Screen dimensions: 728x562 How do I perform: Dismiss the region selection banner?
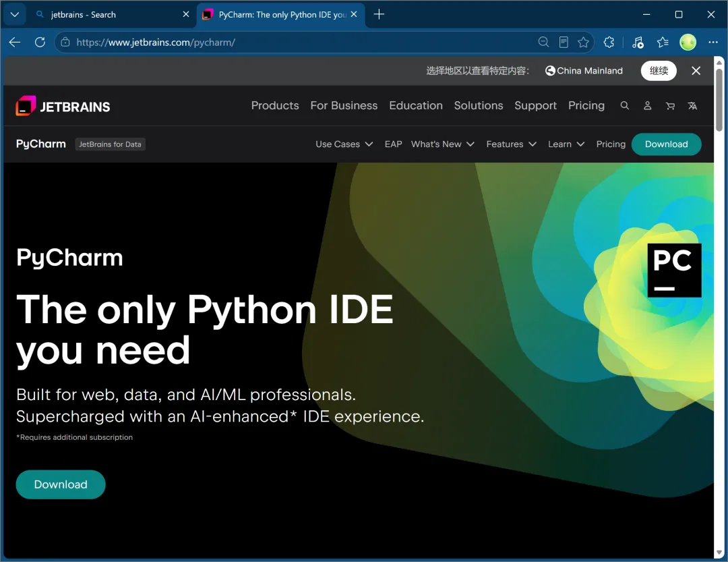[x=696, y=71]
